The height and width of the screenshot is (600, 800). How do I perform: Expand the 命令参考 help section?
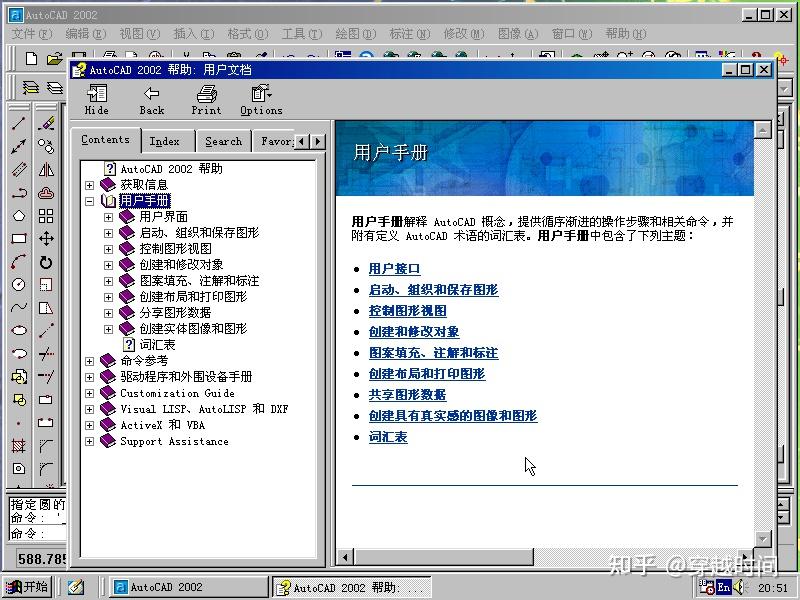point(88,360)
